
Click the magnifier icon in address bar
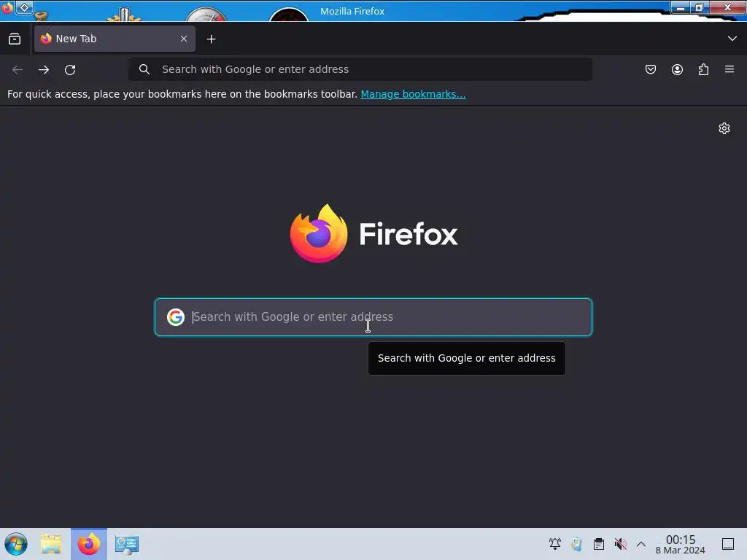(144, 69)
